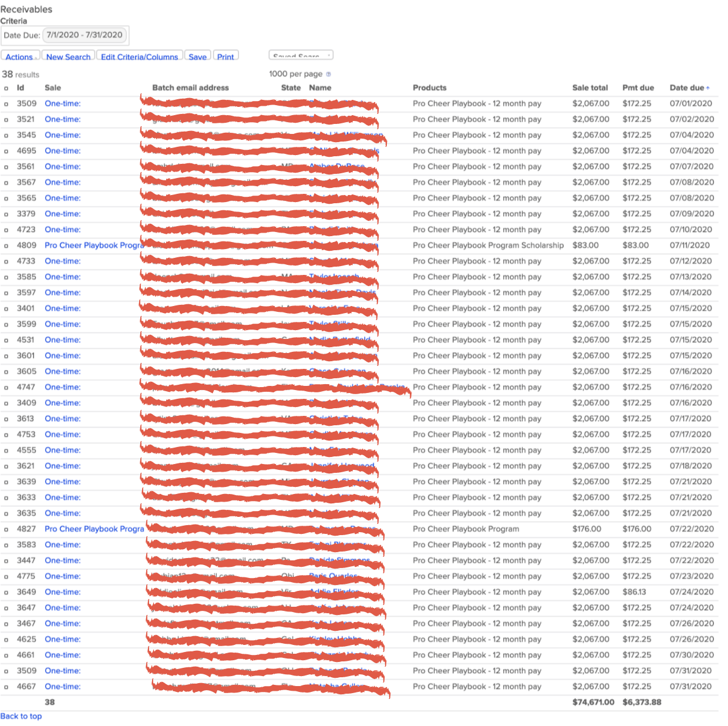Click the Id cell 4531
Screen dimensions: 728x726
pos(26,340)
